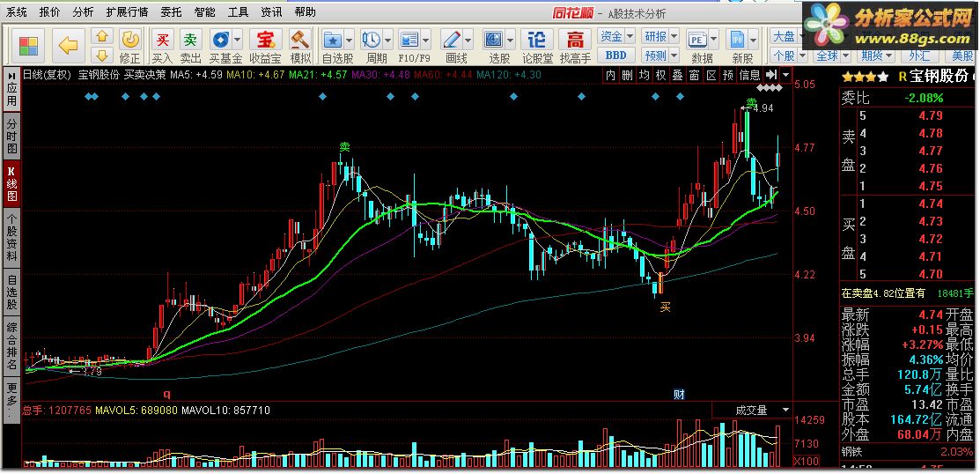980x474 pixels.
Task: Expand the F10/F9 dropdown arrow
Action: 425,41
